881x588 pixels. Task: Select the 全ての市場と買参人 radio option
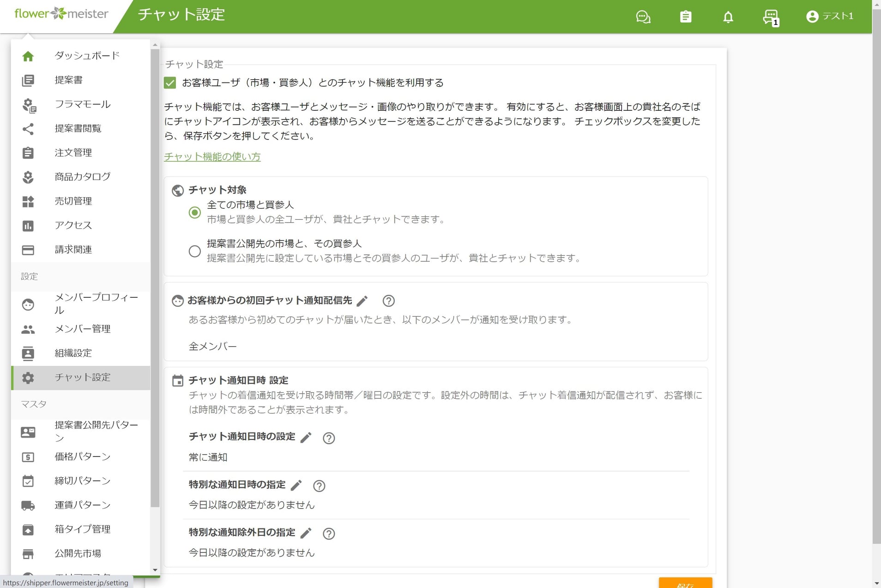click(195, 212)
